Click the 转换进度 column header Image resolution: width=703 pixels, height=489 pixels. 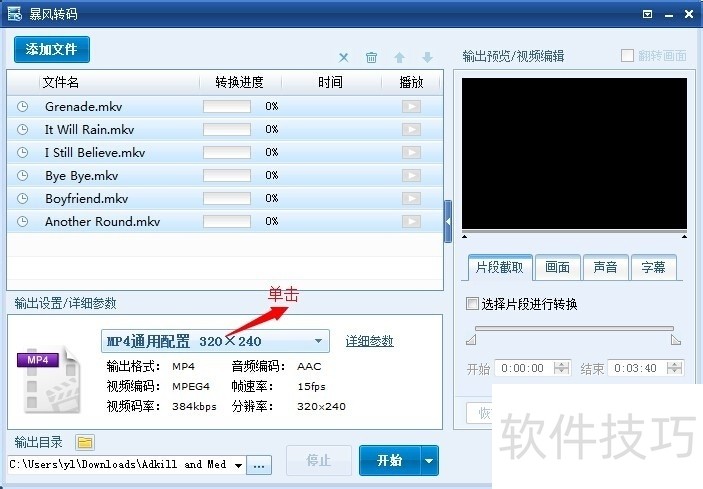[x=240, y=82]
